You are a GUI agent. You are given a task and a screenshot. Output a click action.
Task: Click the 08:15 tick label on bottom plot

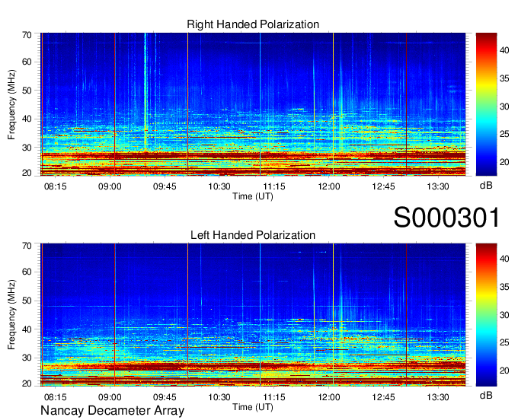(x=55, y=397)
